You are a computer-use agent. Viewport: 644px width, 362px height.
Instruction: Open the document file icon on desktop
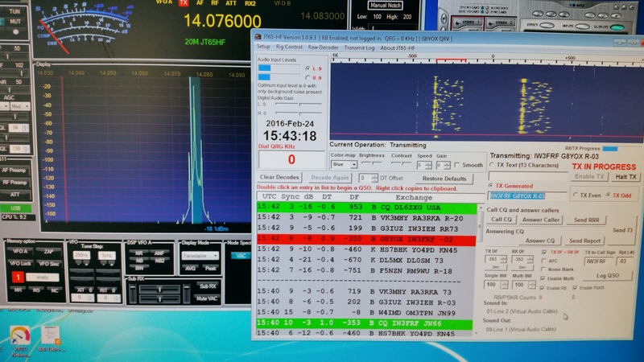(51, 339)
